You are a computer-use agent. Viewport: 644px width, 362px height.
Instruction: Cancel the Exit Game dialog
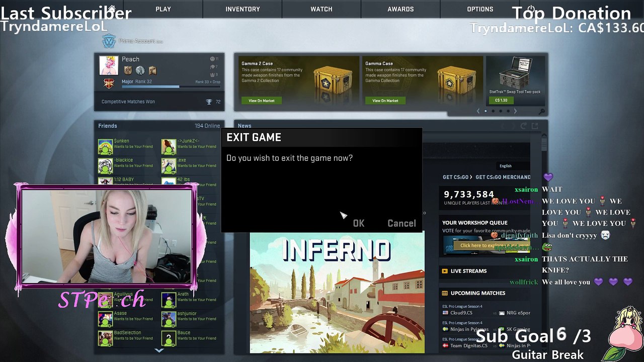(x=401, y=223)
